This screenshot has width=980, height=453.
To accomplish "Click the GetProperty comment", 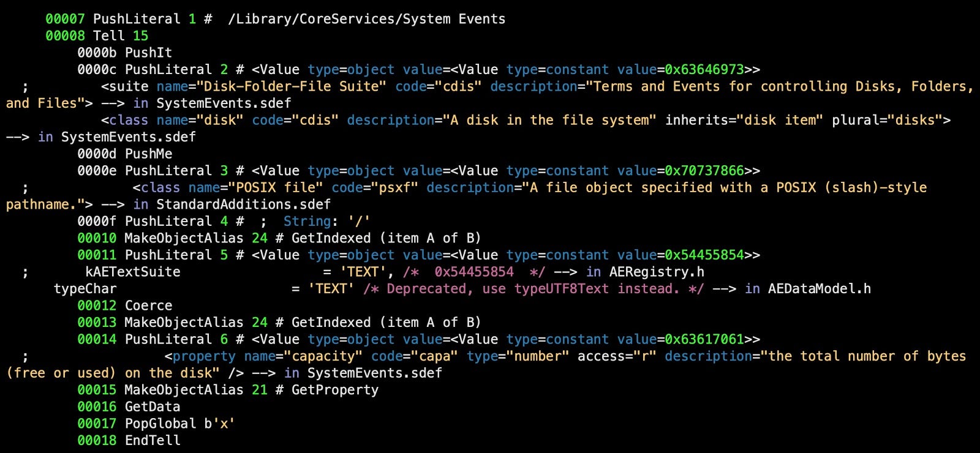I will coord(335,389).
